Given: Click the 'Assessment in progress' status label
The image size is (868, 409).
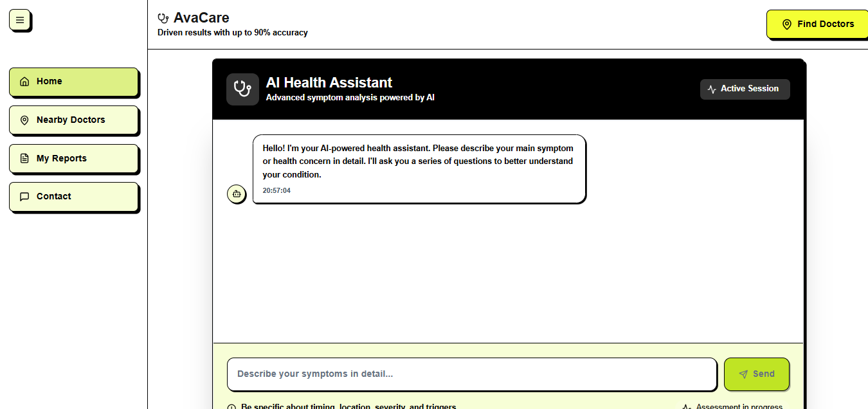Looking at the screenshot, I should click(739, 407).
